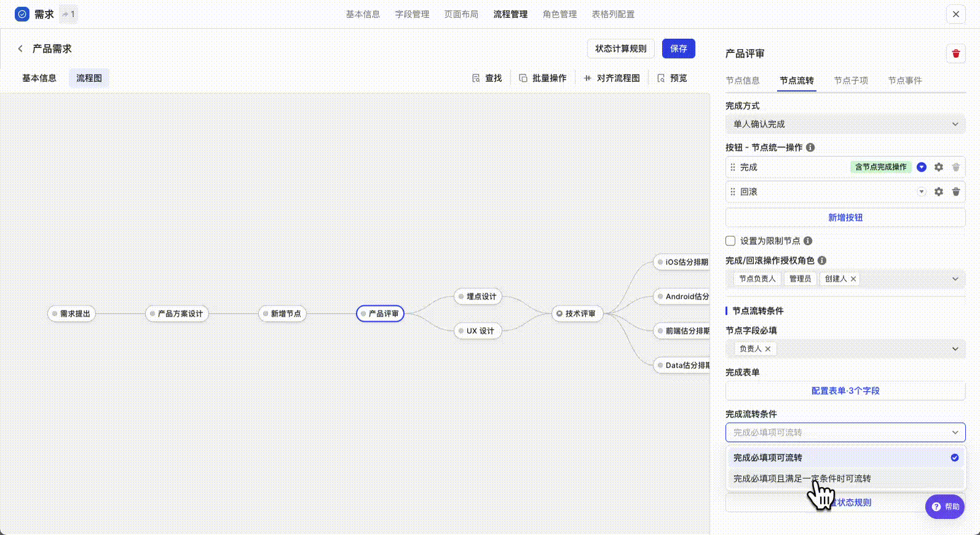
Task: Open settings gear for 回滚 button
Action: point(939,192)
